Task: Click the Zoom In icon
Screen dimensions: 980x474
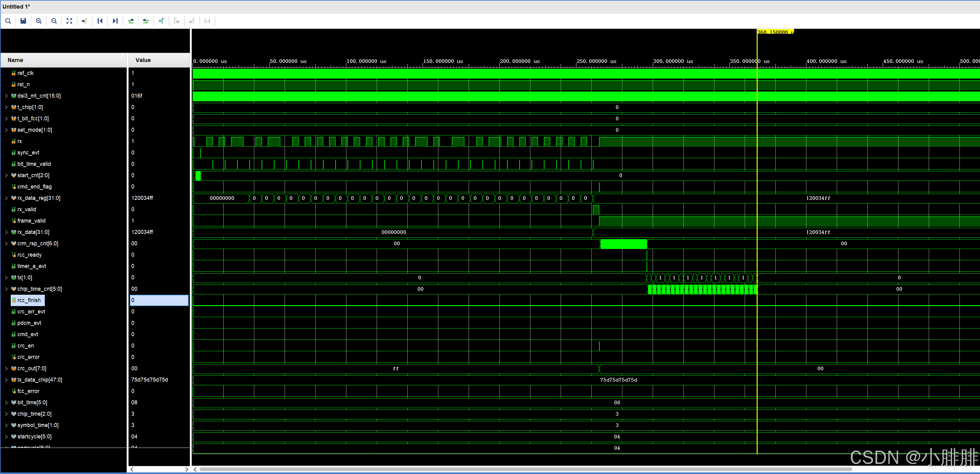Action: coord(38,21)
